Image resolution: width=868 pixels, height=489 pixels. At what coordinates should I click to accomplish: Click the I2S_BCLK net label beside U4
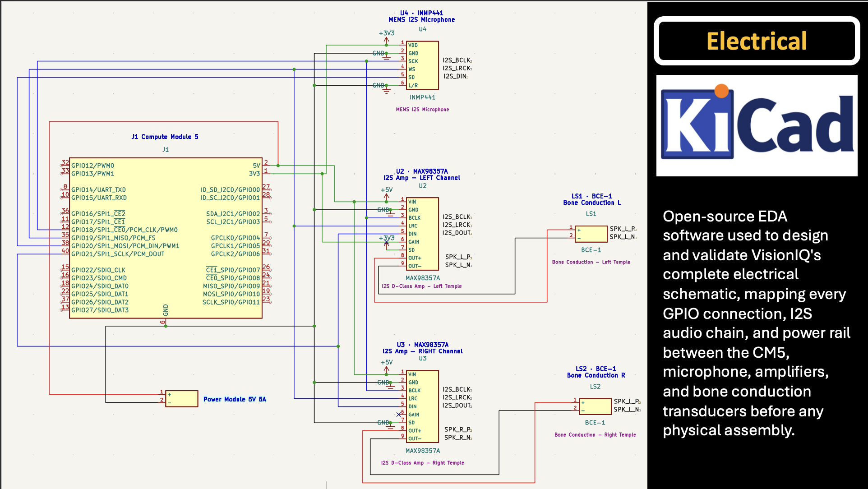click(x=457, y=60)
